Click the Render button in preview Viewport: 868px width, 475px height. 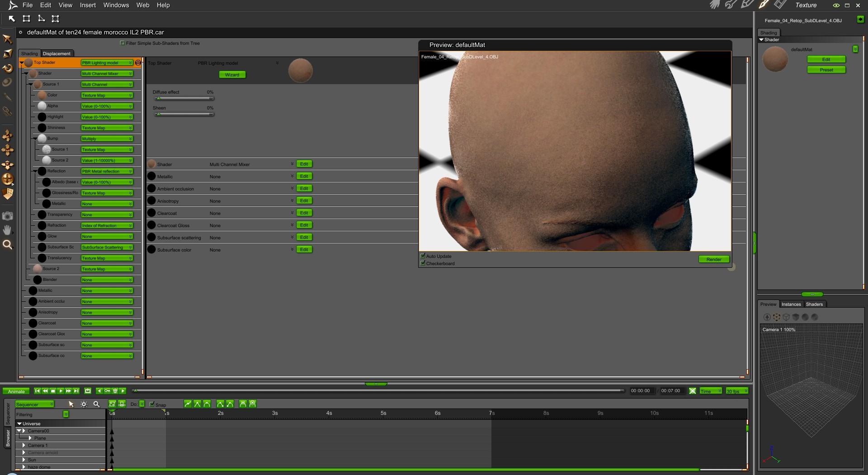point(714,259)
